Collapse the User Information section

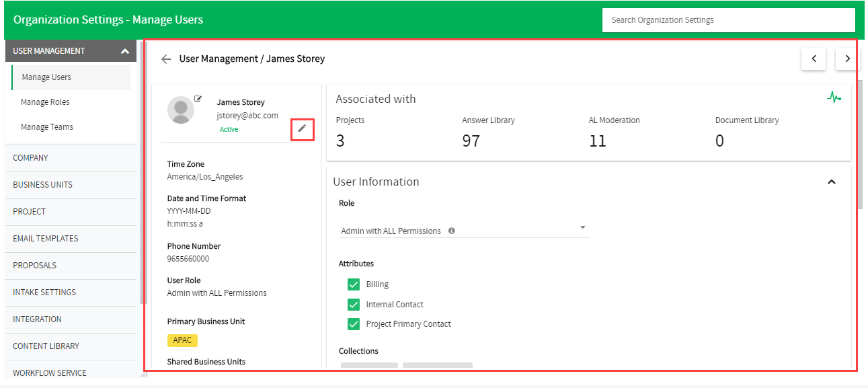coord(832,182)
